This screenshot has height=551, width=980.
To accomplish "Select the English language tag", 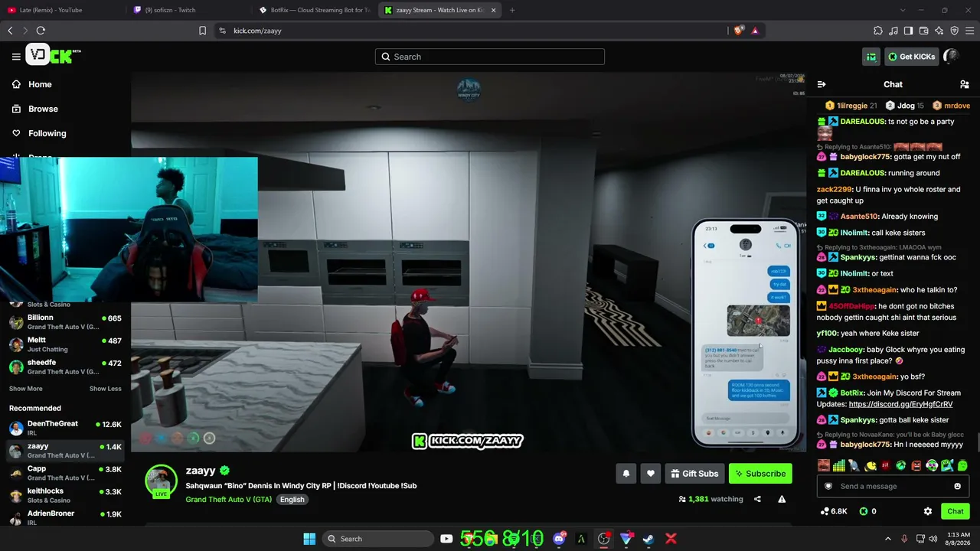I will click(x=292, y=500).
